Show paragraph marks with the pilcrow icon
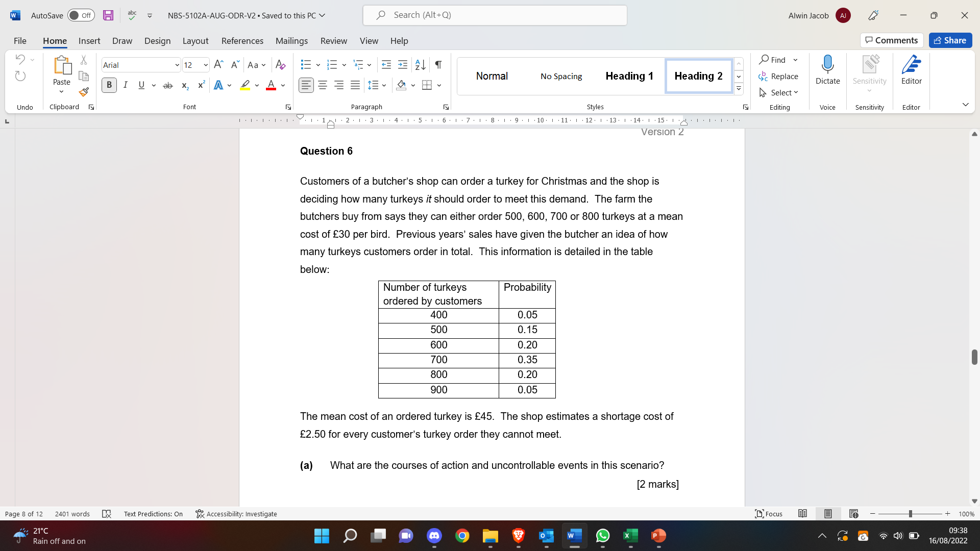This screenshot has width=980, height=551. pyautogui.click(x=438, y=65)
